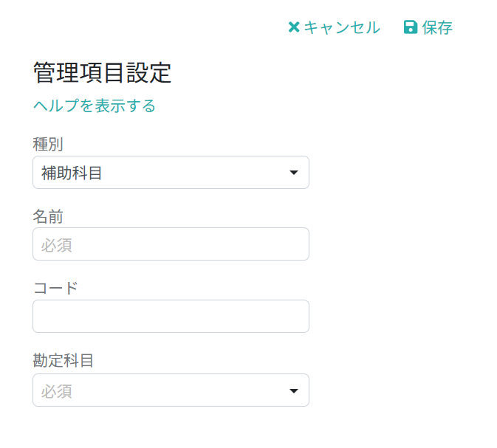
Task: Click the 管理項目設定 page heading
Action: tap(102, 72)
